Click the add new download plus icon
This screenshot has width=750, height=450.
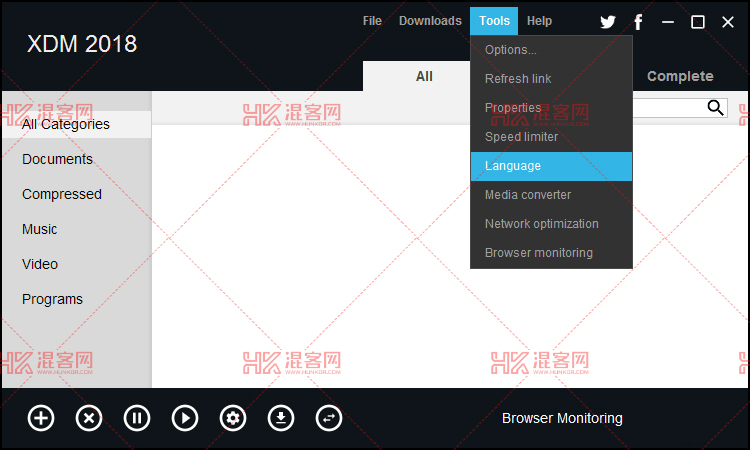point(41,418)
